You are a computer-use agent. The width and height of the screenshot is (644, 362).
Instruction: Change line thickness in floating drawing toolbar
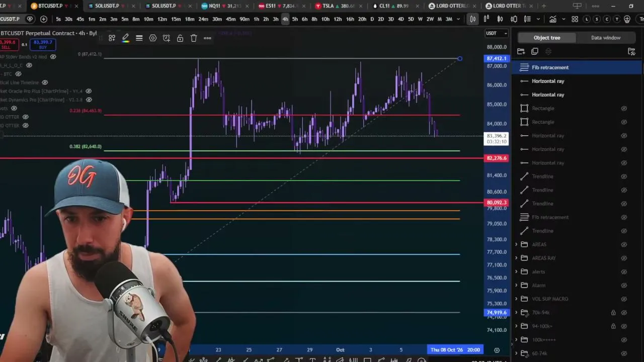(139, 38)
